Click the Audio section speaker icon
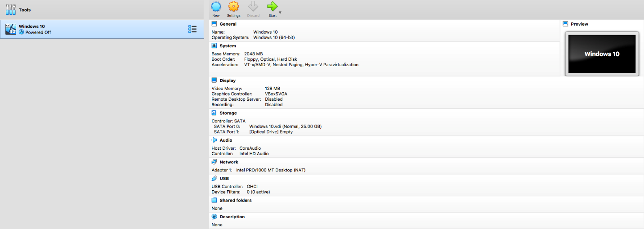 214,140
